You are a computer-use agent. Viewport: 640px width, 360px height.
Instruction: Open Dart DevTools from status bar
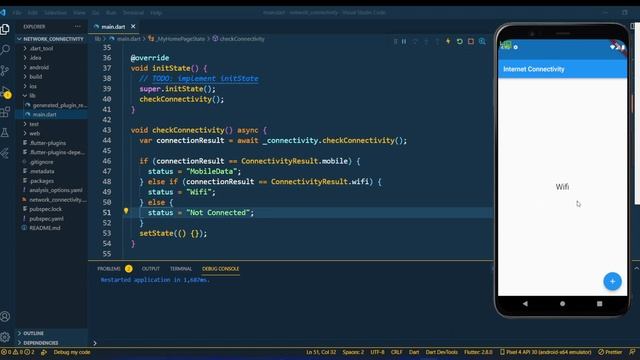pyautogui.click(x=442, y=352)
